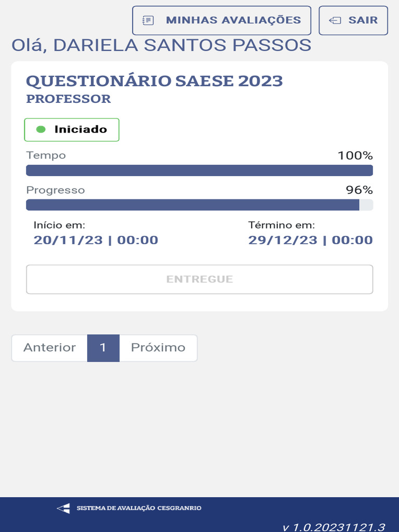Click the Questionário SAESE 2023 title

coord(154,81)
